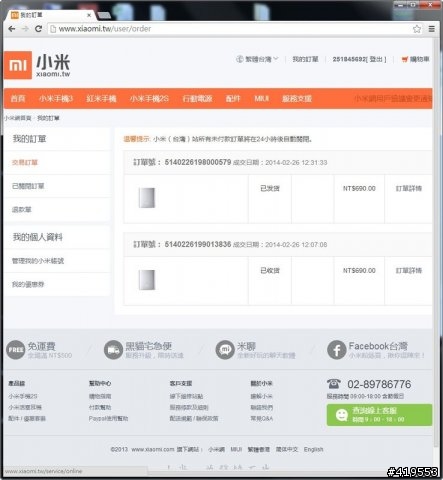Click the green online customer service button

click(379, 415)
